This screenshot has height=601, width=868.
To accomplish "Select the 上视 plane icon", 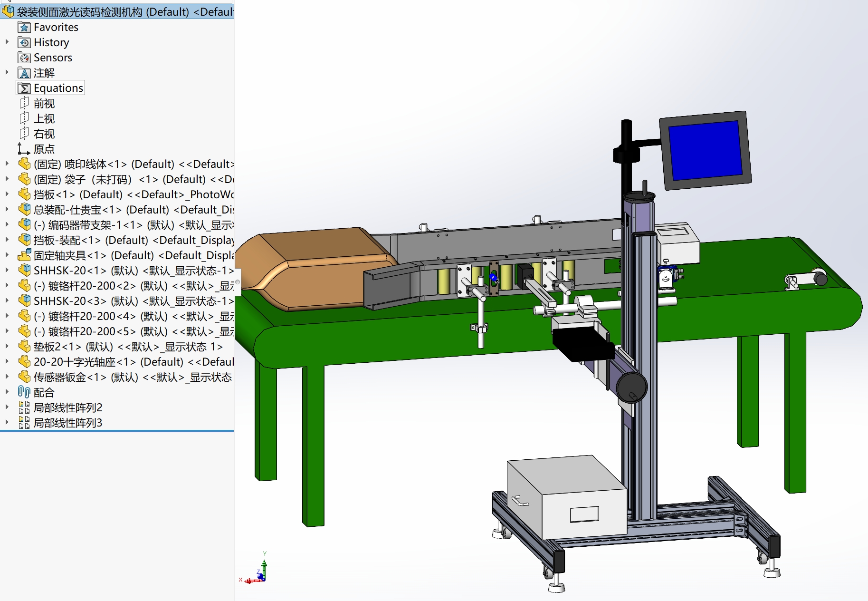I will (24, 118).
